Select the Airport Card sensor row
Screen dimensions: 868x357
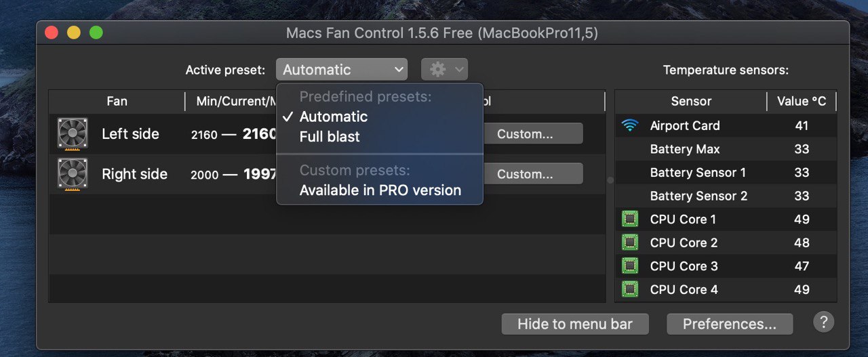point(726,125)
